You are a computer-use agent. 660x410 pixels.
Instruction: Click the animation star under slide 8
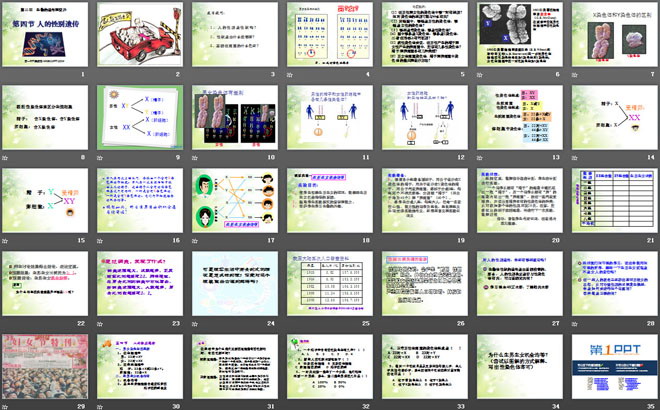[5, 158]
